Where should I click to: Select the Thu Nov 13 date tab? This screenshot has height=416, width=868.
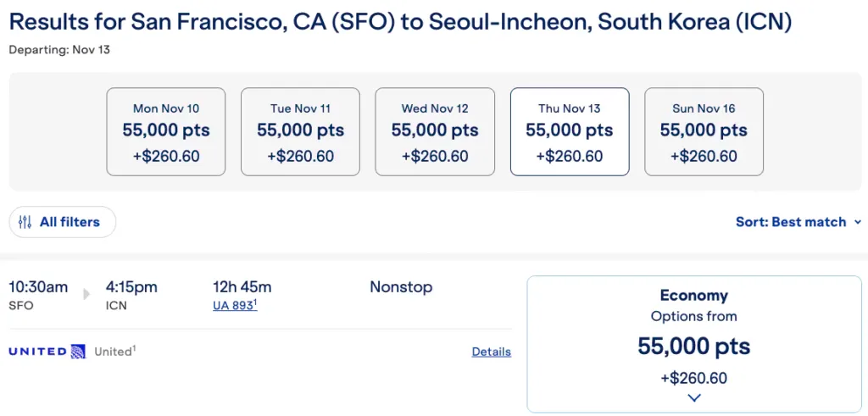coord(570,131)
